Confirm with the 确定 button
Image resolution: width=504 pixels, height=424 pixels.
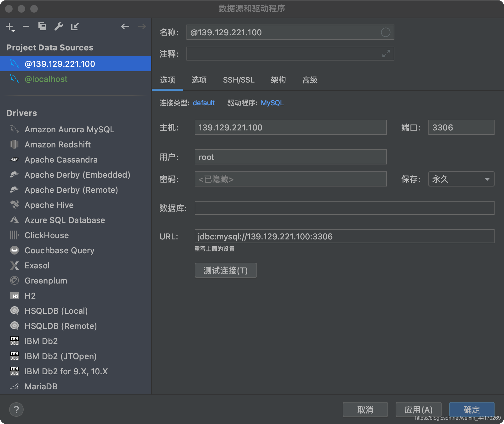(x=472, y=410)
